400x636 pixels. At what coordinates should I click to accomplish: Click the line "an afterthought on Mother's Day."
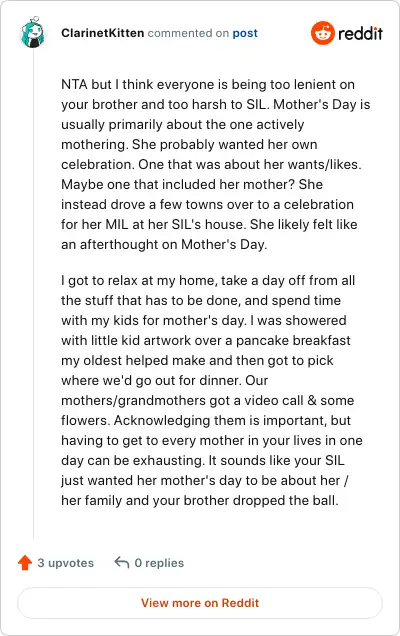[164, 245]
